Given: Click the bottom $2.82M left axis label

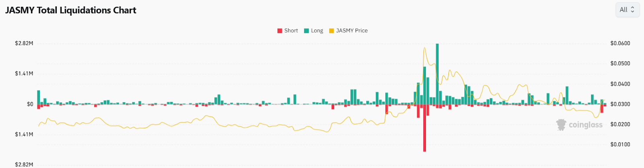Looking at the screenshot, I should (x=24, y=164).
